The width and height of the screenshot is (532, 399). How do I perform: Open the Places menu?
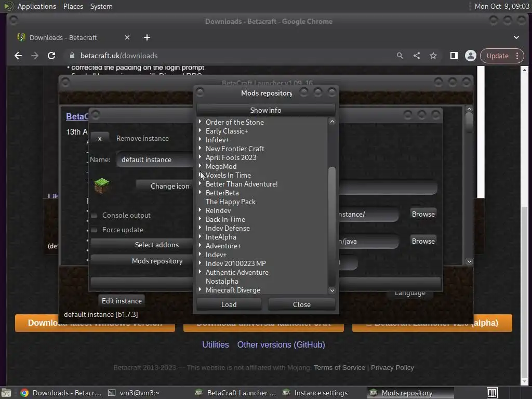point(73,6)
